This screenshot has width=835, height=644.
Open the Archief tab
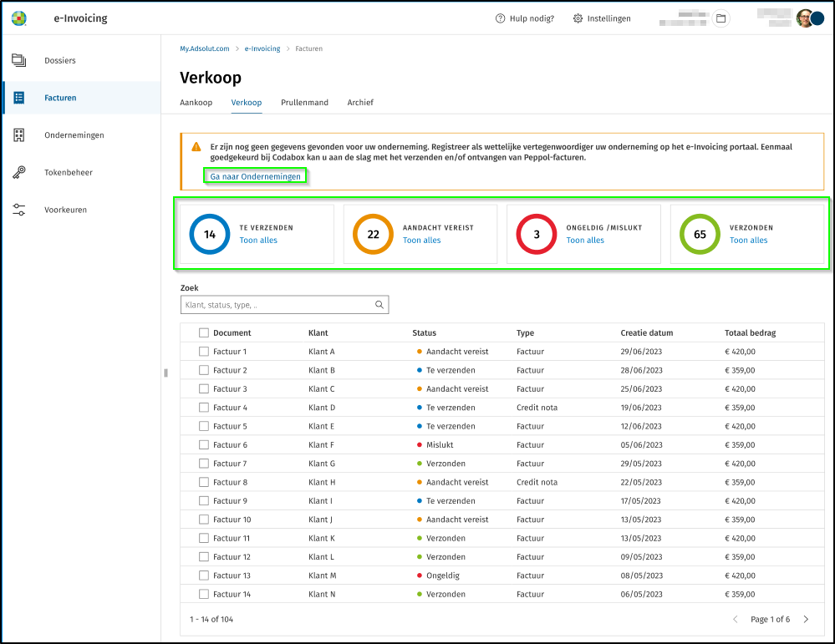pyautogui.click(x=360, y=103)
